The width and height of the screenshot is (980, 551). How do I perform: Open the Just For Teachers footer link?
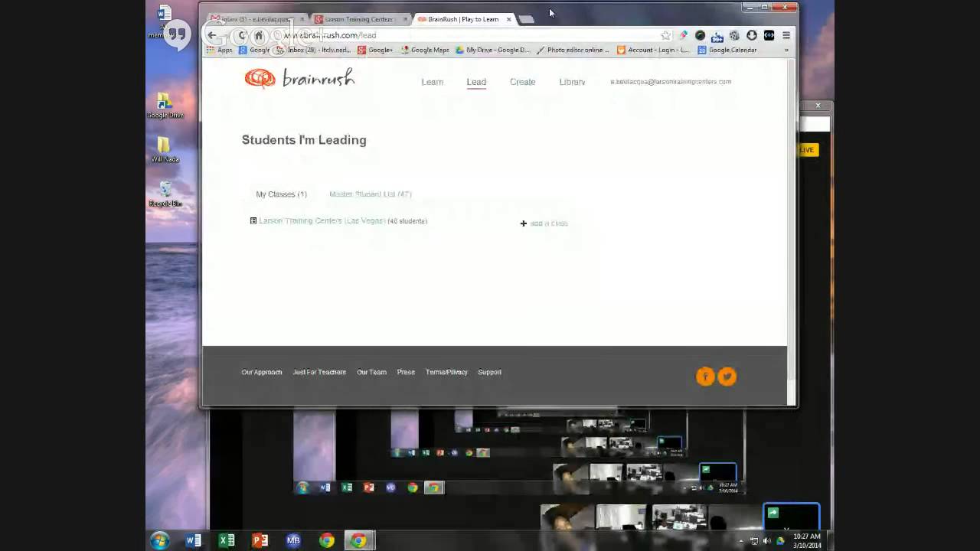click(319, 373)
